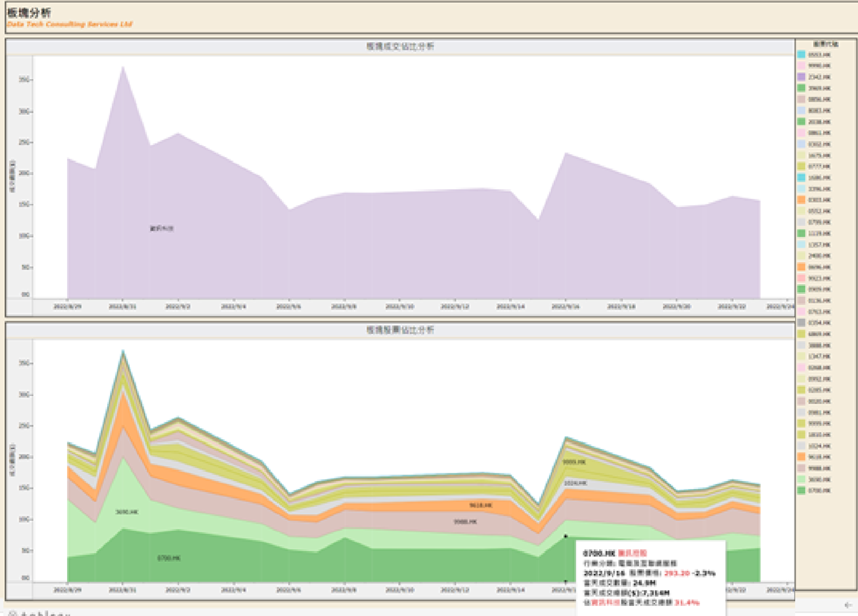Click the 9618.HK label on the orange band
This screenshot has width=858, height=616.
(480, 505)
